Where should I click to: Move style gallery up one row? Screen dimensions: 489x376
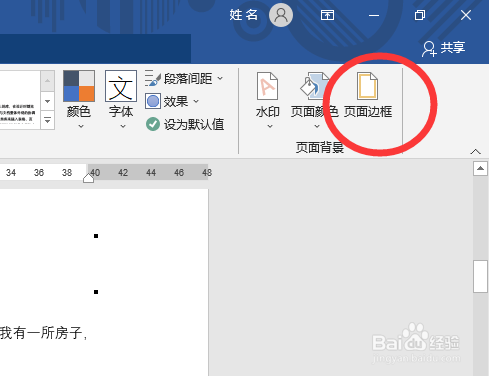pyautogui.click(x=47, y=81)
